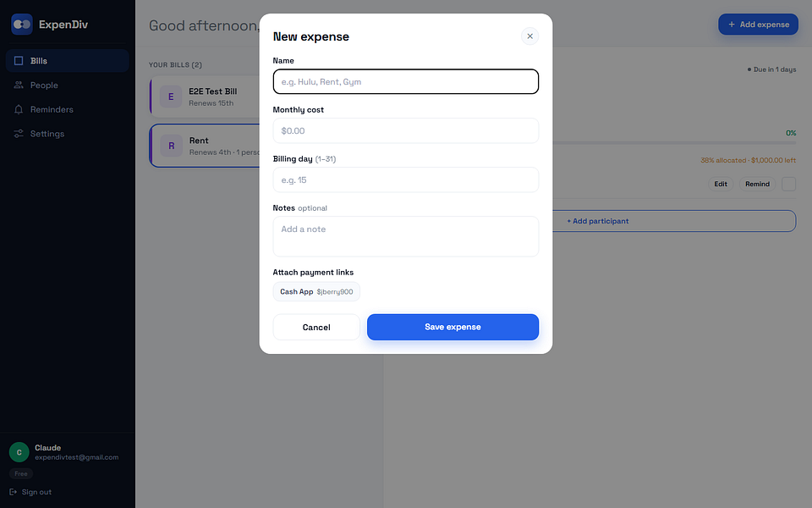Viewport: 812px width, 508px height.
Task: Click into the Monthly cost field
Action: (x=405, y=130)
